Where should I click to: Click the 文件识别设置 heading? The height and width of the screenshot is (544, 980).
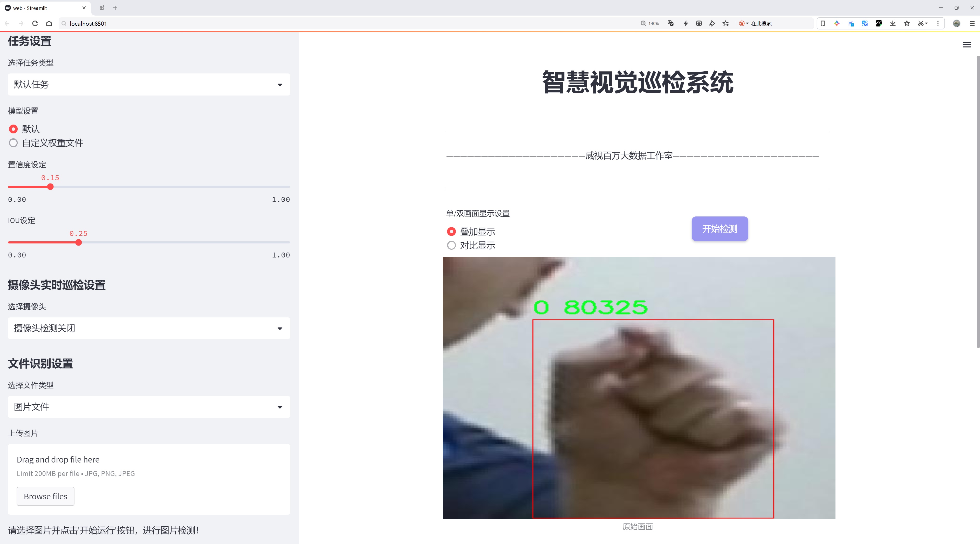(x=40, y=364)
